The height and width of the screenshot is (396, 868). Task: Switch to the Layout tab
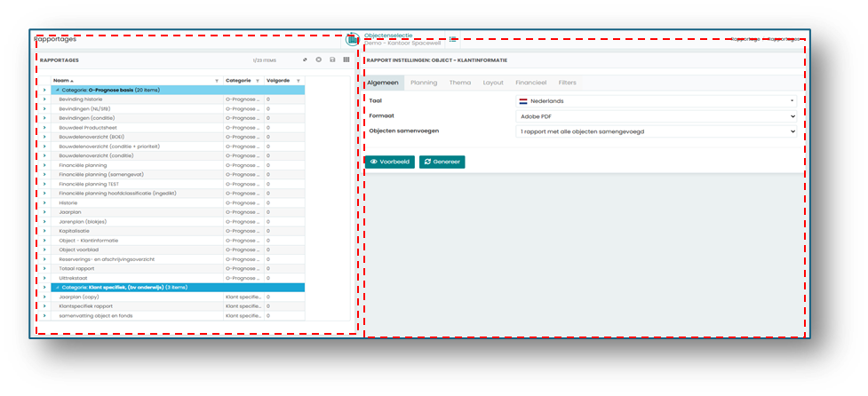(493, 83)
